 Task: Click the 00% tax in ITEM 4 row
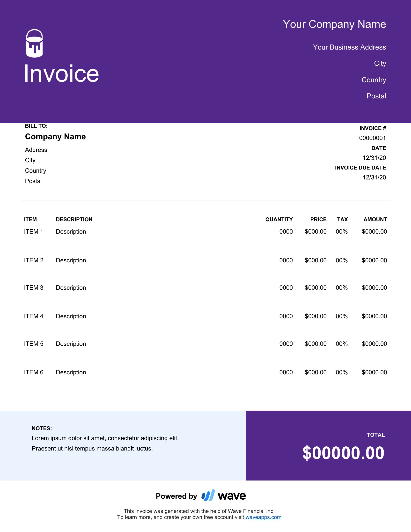click(342, 316)
